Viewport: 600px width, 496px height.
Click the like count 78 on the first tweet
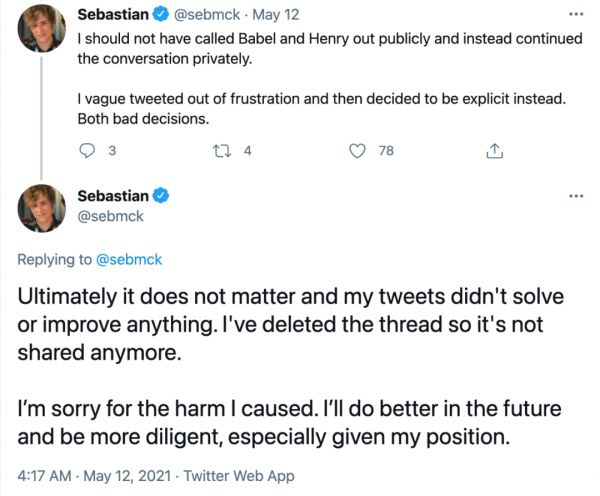coord(386,151)
